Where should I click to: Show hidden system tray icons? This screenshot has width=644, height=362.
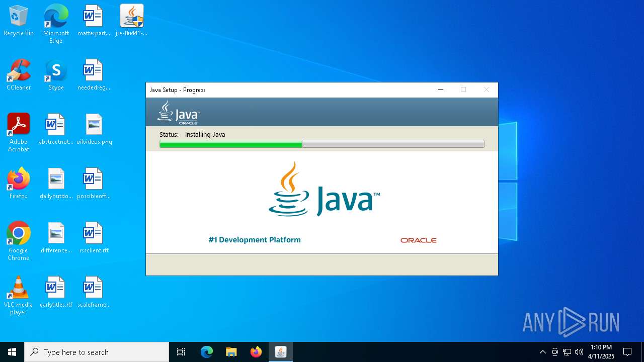coord(542,352)
